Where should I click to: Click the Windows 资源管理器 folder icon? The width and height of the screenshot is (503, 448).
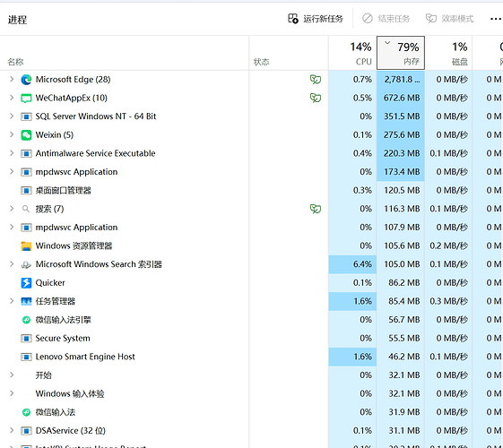(26, 246)
